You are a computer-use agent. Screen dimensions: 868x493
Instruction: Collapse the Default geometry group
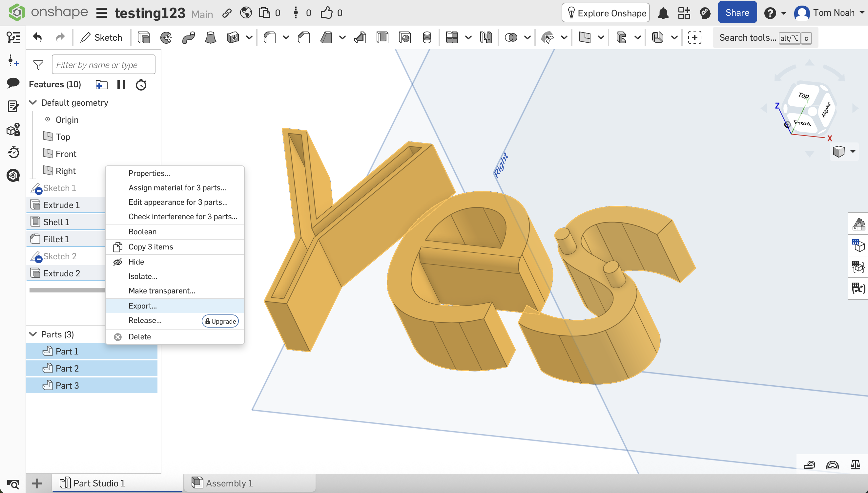tap(33, 102)
